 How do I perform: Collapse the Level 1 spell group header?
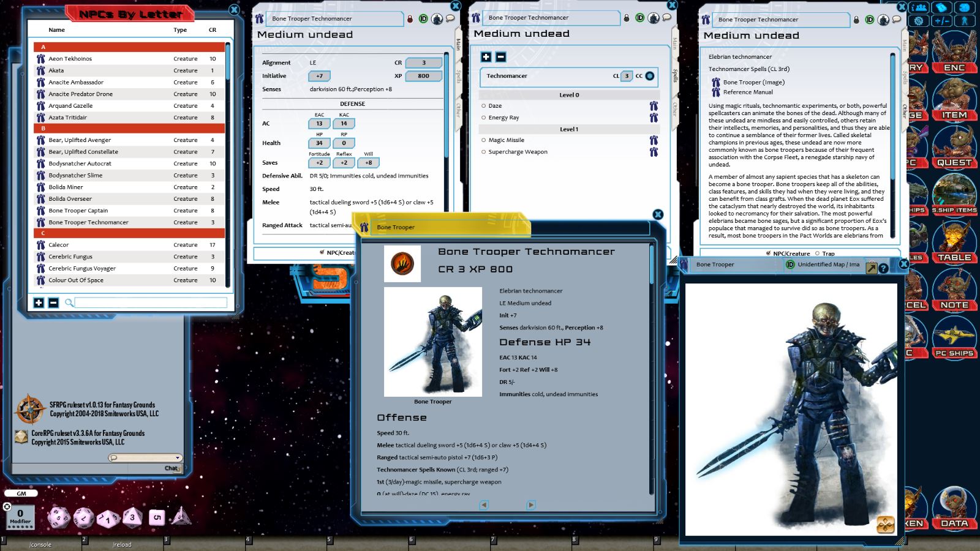568,129
